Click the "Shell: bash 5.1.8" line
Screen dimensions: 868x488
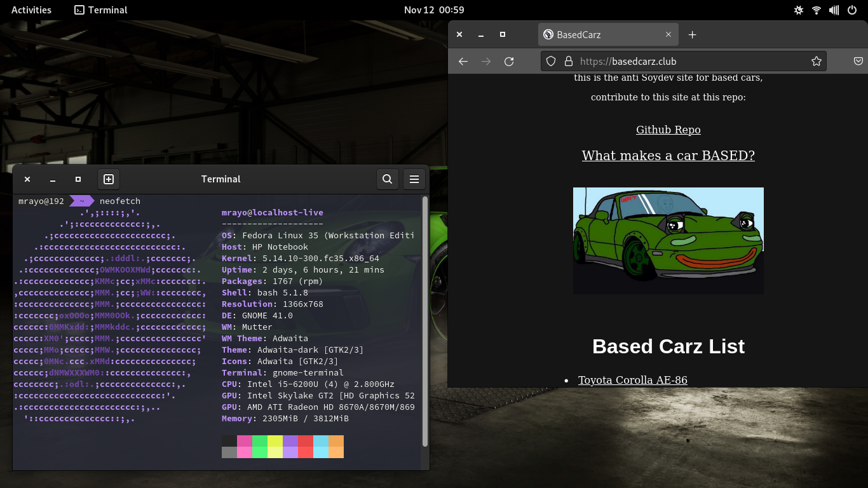(265, 293)
